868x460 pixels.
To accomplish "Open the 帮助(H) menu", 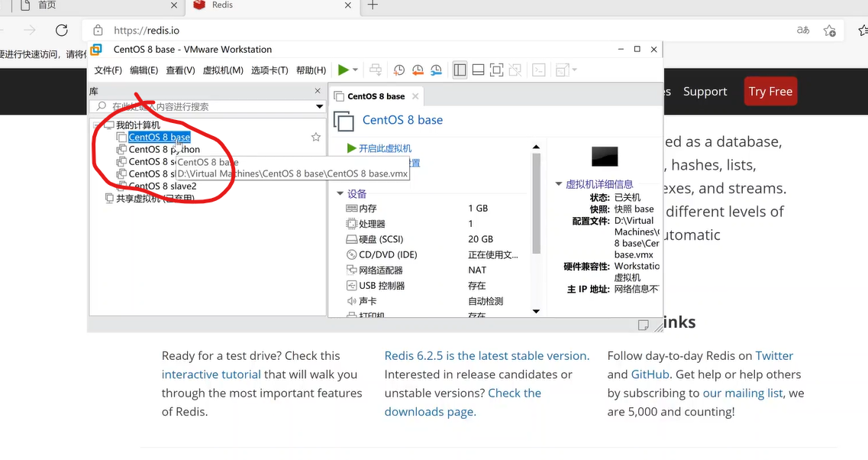I will point(311,70).
